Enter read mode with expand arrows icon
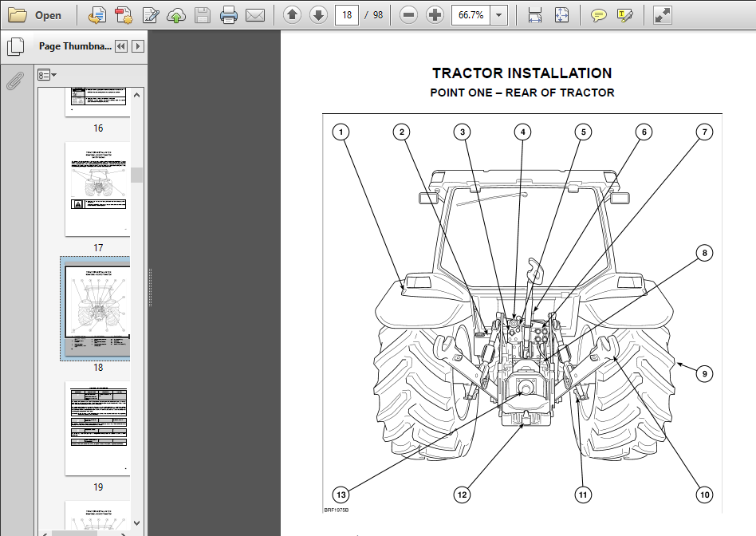This screenshot has width=756, height=536. [663, 15]
